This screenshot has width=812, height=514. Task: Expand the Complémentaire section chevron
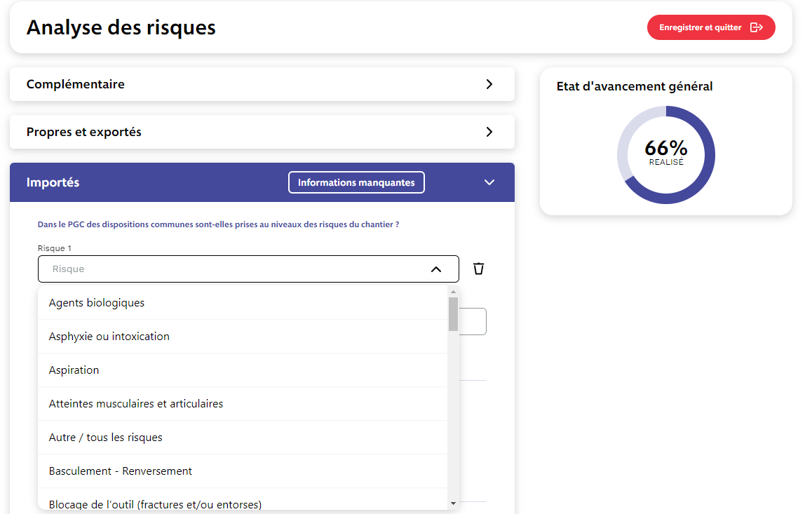coord(489,84)
